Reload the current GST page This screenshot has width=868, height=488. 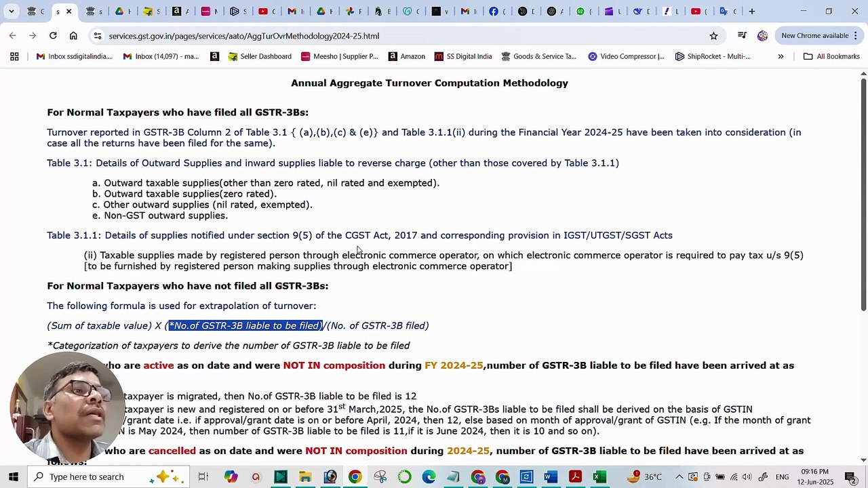click(x=53, y=35)
